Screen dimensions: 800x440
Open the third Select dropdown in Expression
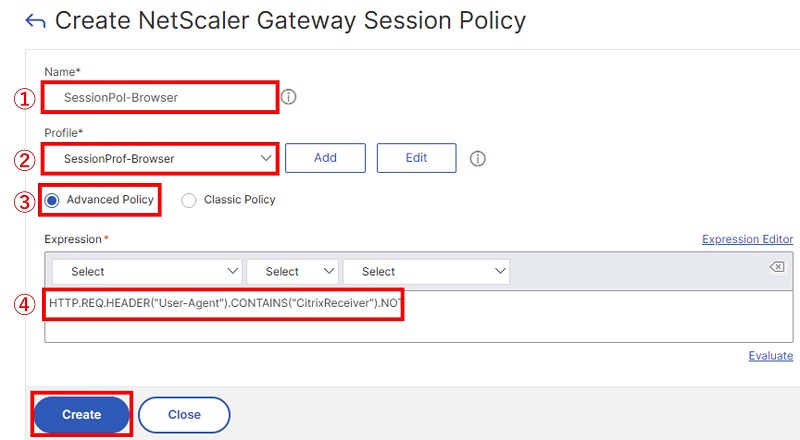pos(426,272)
